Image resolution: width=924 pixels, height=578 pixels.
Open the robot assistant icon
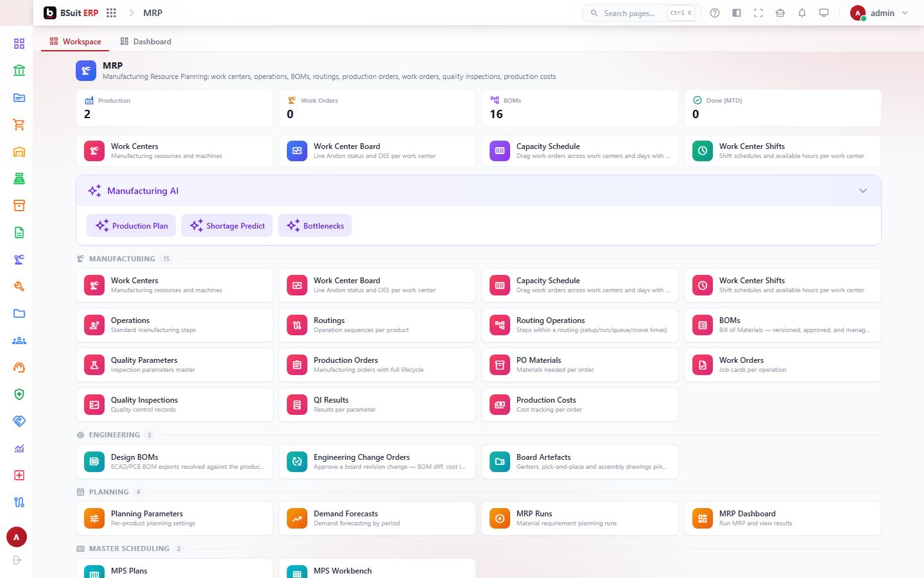pyautogui.click(x=780, y=13)
